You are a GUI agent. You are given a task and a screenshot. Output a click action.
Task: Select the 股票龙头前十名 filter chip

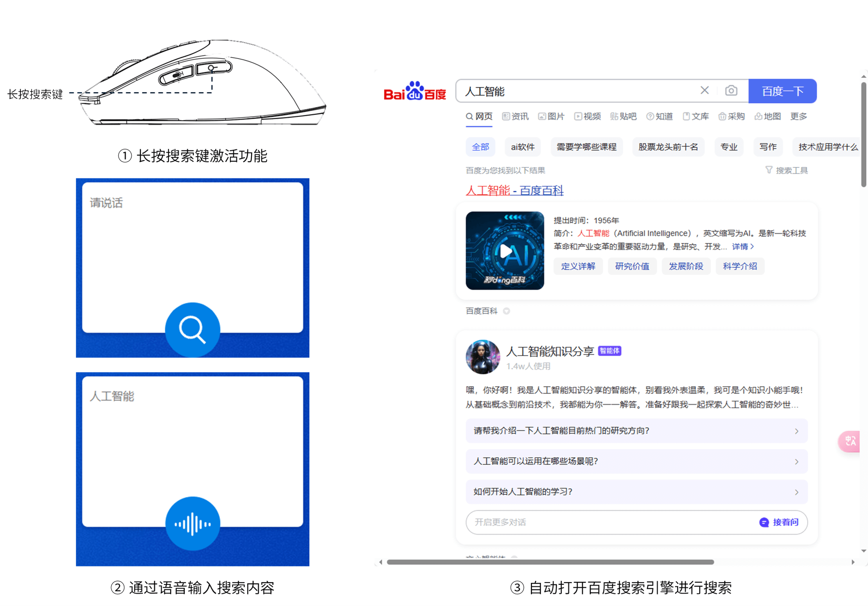tap(668, 147)
